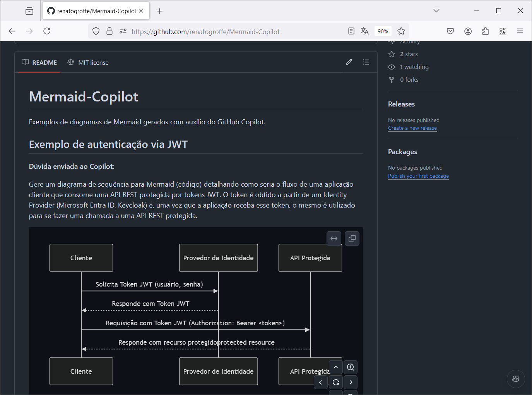The image size is (532, 395).
Task: Select the README tab
Action: (x=39, y=62)
